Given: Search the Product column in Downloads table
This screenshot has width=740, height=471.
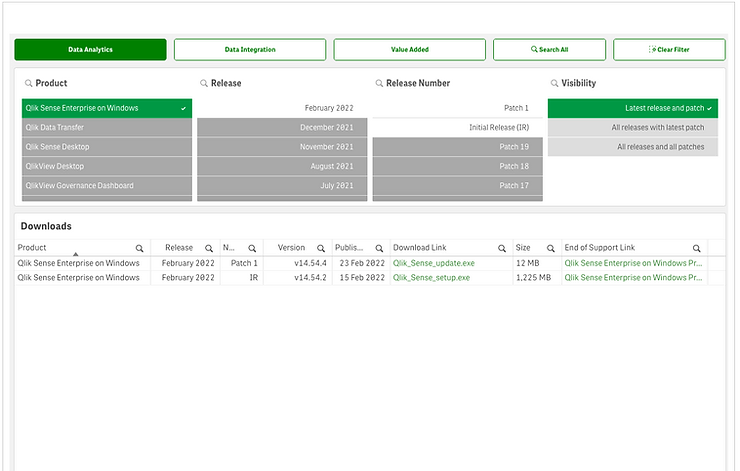Looking at the screenshot, I should tap(139, 248).
